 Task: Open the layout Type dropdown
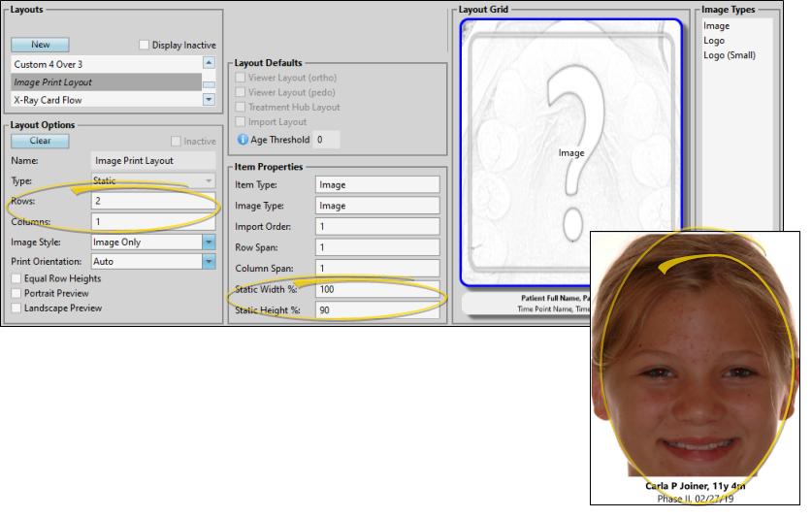[x=209, y=181]
